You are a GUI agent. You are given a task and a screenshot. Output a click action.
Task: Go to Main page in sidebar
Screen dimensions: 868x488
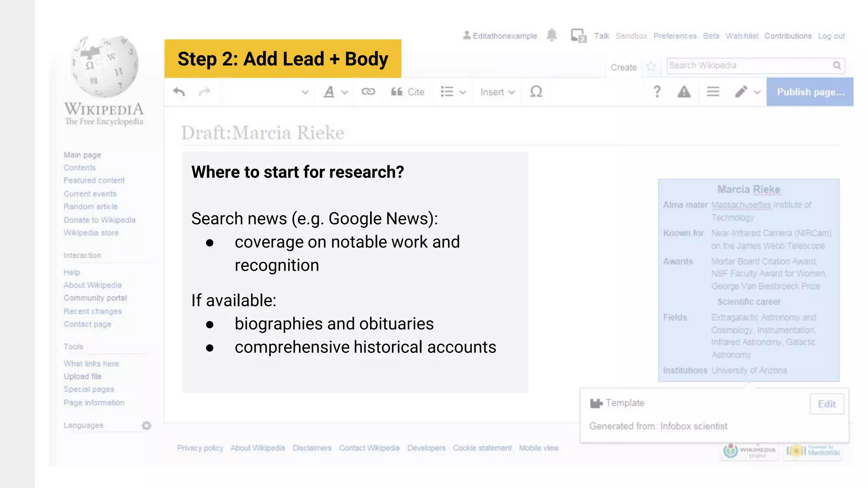click(x=82, y=155)
